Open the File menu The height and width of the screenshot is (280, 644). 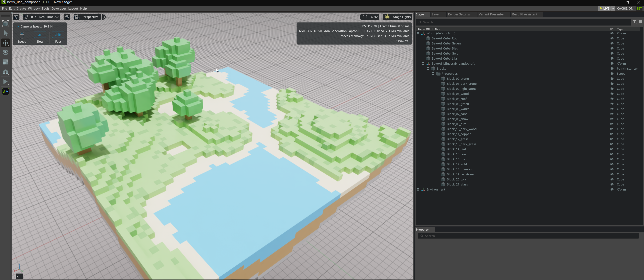coord(5,8)
